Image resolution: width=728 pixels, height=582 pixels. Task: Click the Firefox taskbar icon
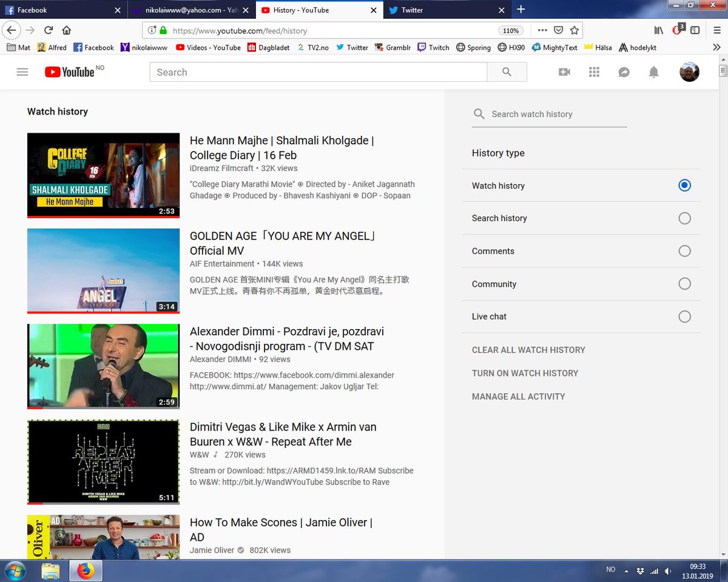tap(86, 570)
